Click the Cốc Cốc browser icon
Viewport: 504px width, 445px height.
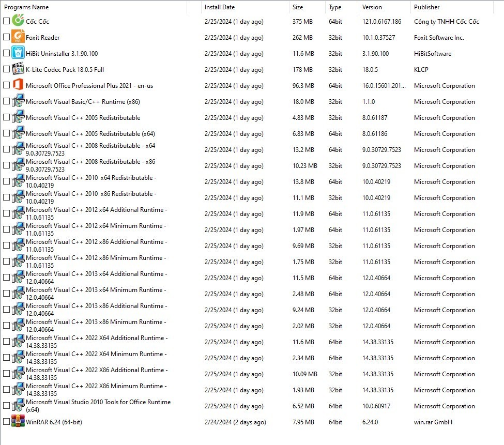18,21
